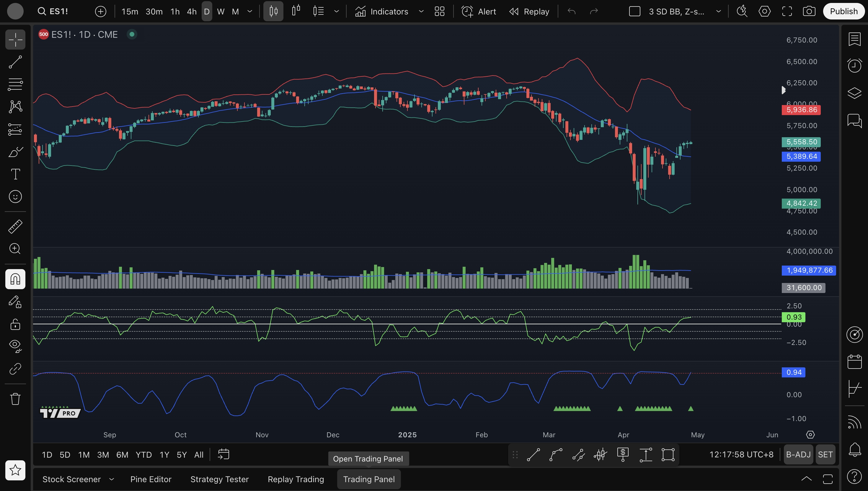868x491 pixels.
Task: Select the ruler measure tool
Action: pos(15,226)
